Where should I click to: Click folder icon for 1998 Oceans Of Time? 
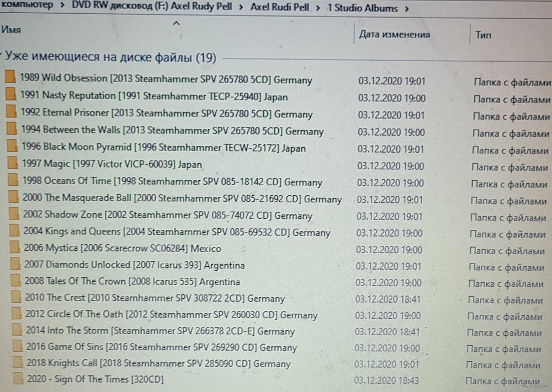click(13, 179)
